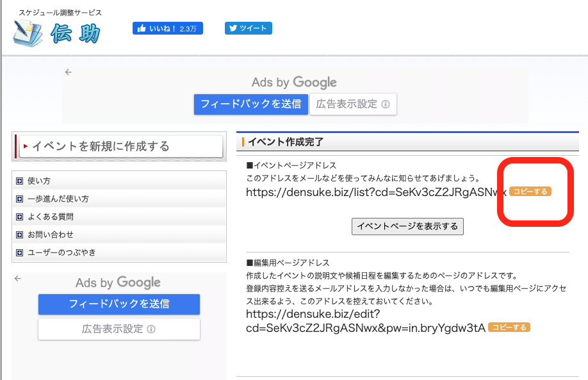Click the Facebook いいね thumbs-up button
588x380 pixels.
(168, 28)
